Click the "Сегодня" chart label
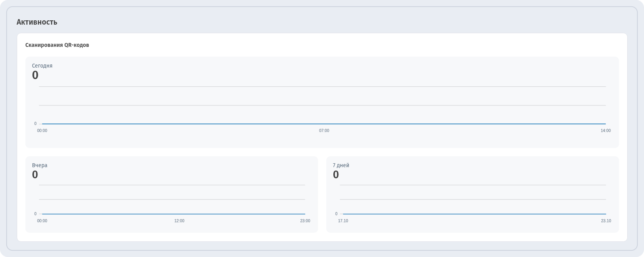 point(42,66)
